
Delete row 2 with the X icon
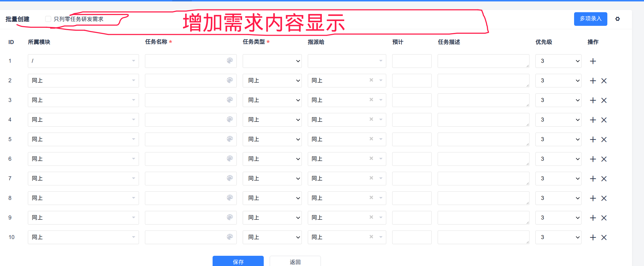click(x=604, y=81)
